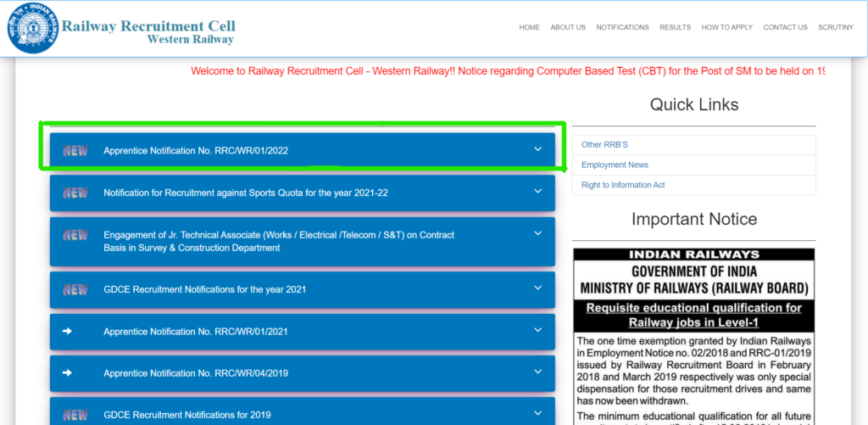Open the SCRUTINY menu item

[836, 27]
